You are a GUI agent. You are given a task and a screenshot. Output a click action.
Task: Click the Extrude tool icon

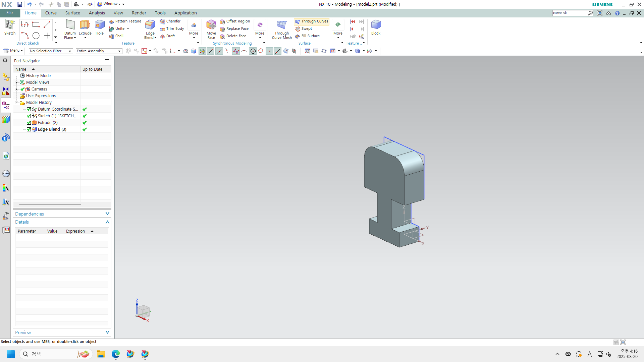click(85, 25)
